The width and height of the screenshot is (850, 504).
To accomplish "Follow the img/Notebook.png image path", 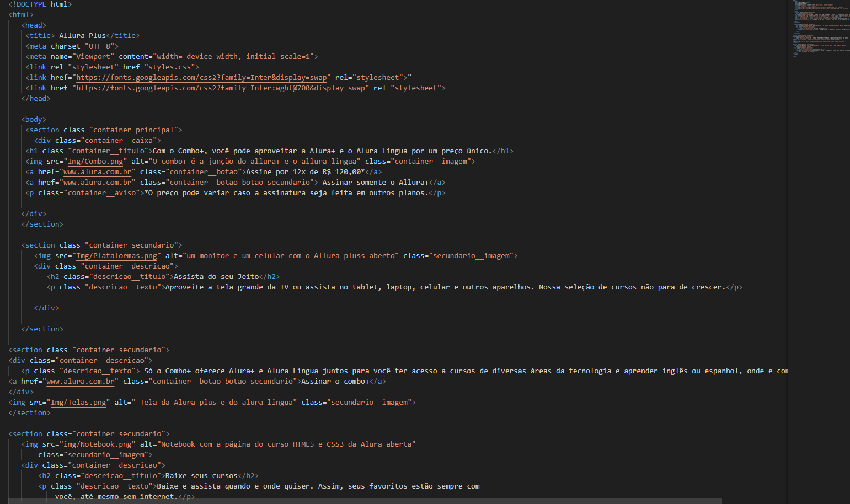I will pyautogui.click(x=98, y=444).
